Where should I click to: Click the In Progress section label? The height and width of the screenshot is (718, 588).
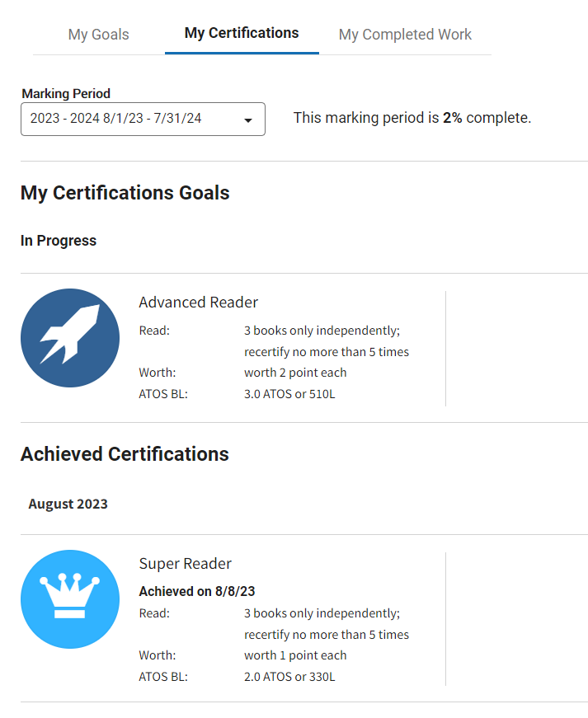point(59,241)
